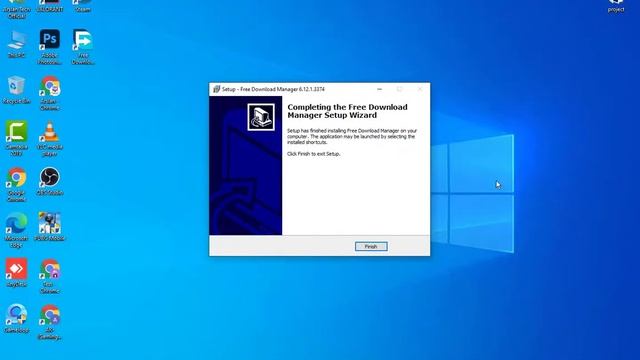Open Google Chrome desktop shortcut
Viewport: 640px width, 360px height.
pyautogui.click(x=16, y=184)
